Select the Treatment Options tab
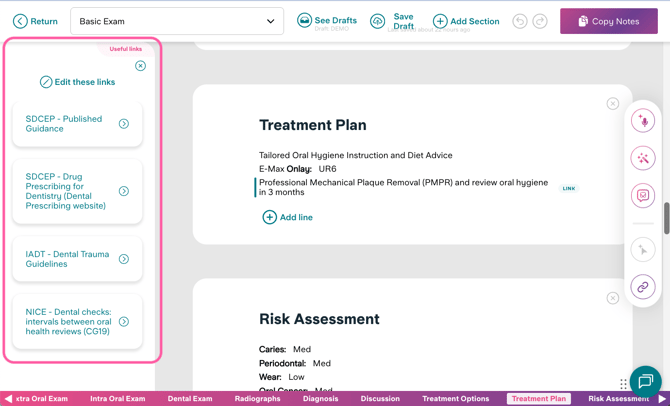This screenshot has width=670, height=406. [455, 399]
